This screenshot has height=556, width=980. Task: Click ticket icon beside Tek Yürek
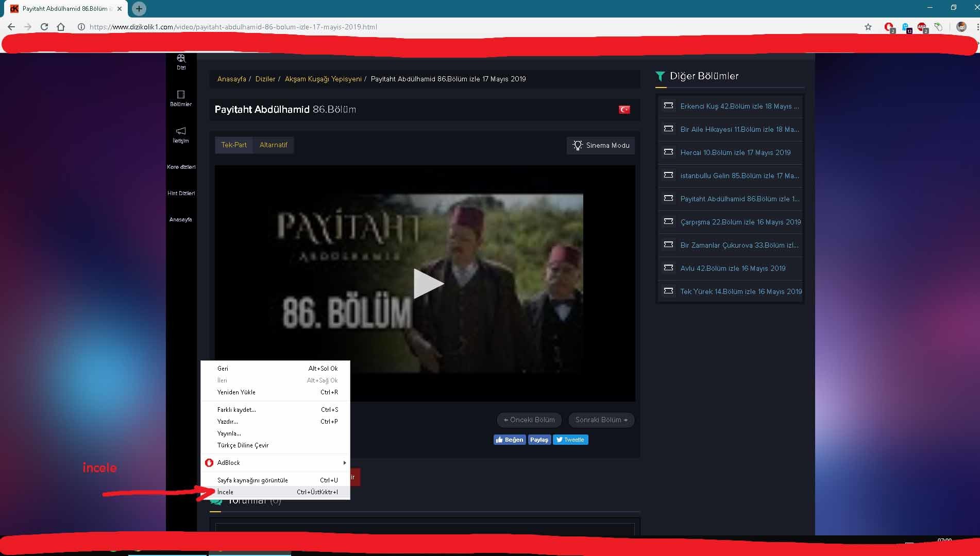pyautogui.click(x=668, y=291)
